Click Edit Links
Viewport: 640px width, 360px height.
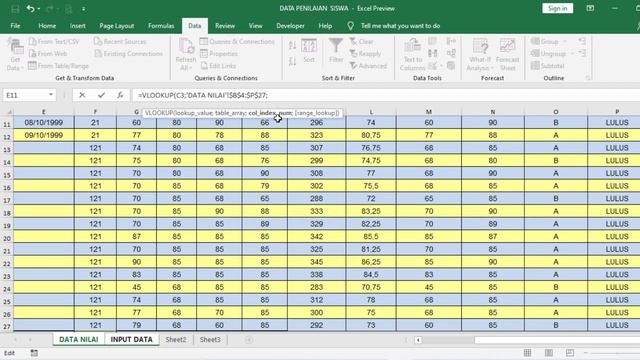218,66
